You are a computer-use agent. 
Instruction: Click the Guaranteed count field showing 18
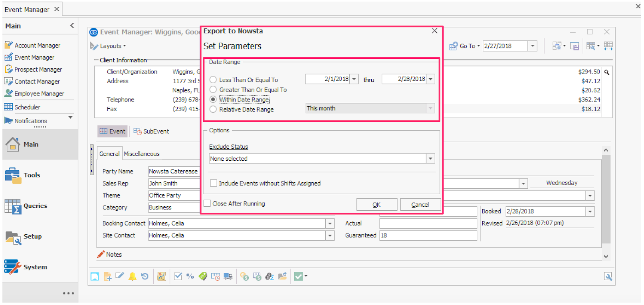click(x=428, y=235)
